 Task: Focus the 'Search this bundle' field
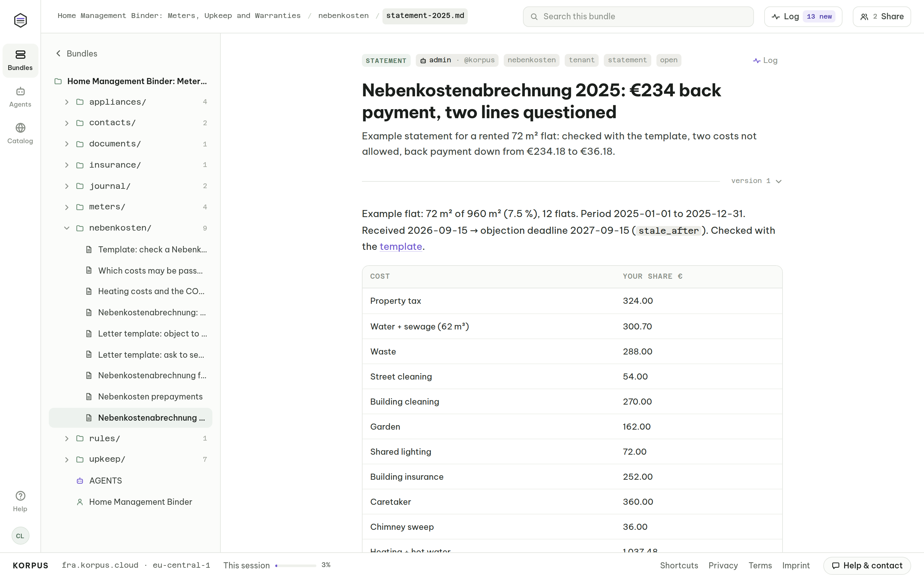tap(638, 16)
